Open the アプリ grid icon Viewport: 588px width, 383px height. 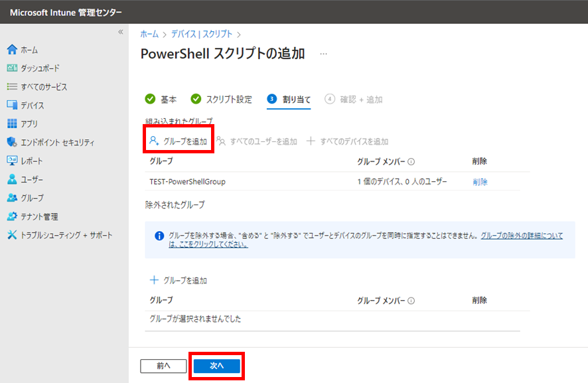pos(12,123)
